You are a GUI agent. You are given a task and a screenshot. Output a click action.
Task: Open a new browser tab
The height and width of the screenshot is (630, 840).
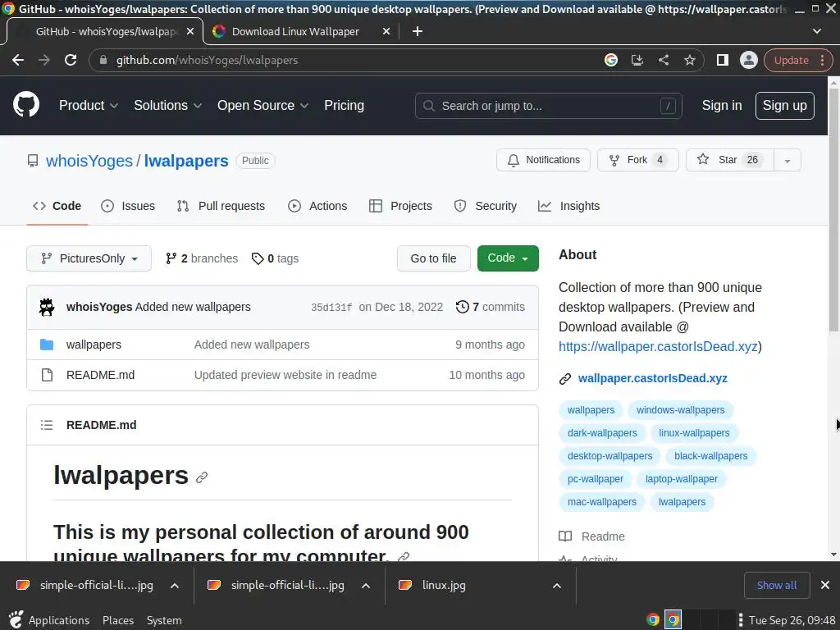[418, 32]
